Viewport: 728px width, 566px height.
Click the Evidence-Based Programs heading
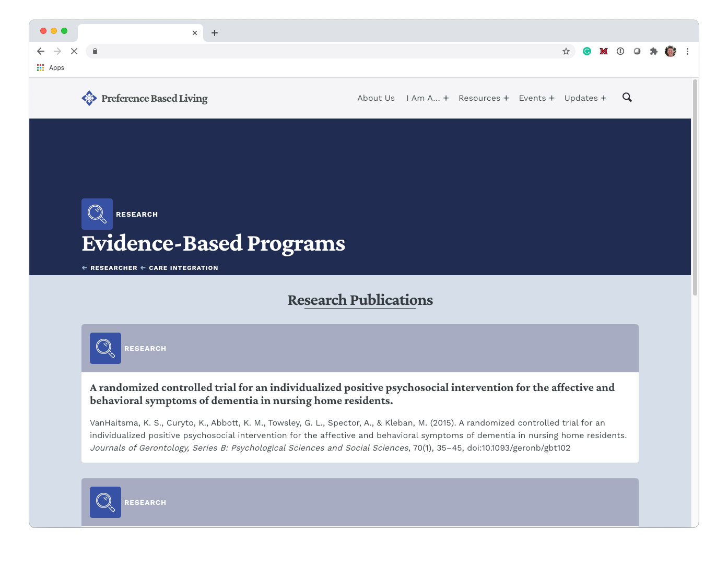pyautogui.click(x=214, y=243)
